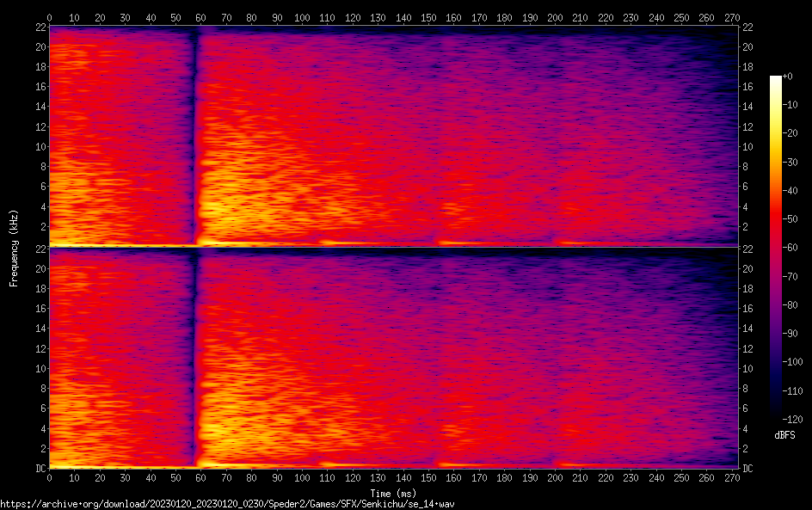812x510 pixels.
Task: Click the dark vertical gap in the upper spectrogram
Action: 194,129
